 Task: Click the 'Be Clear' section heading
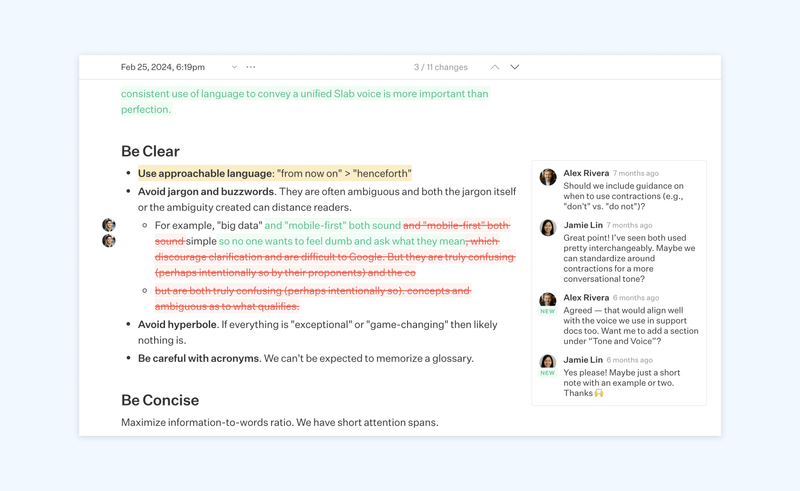(x=150, y=151)
